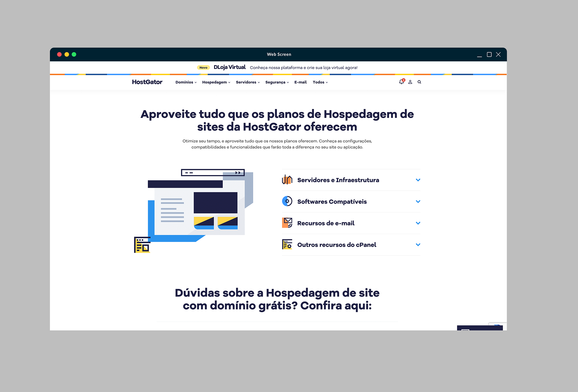Open the Domínios dropdown menu
578x392 pixels.
(186, 82)
